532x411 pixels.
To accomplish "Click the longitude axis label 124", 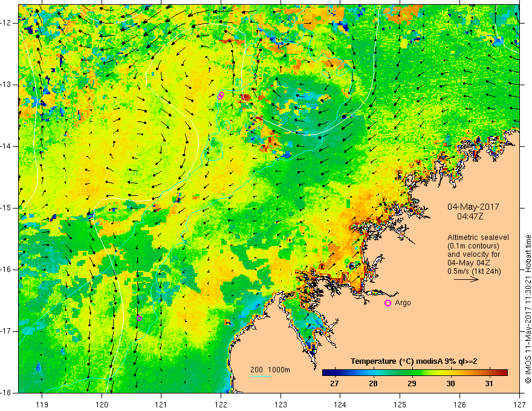I will point(340,404).
